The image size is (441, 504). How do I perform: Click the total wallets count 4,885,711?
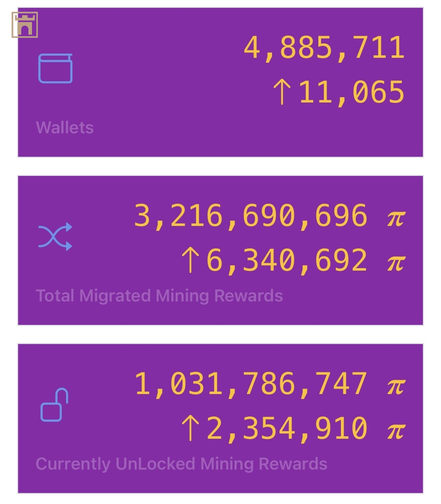[324, 48]
